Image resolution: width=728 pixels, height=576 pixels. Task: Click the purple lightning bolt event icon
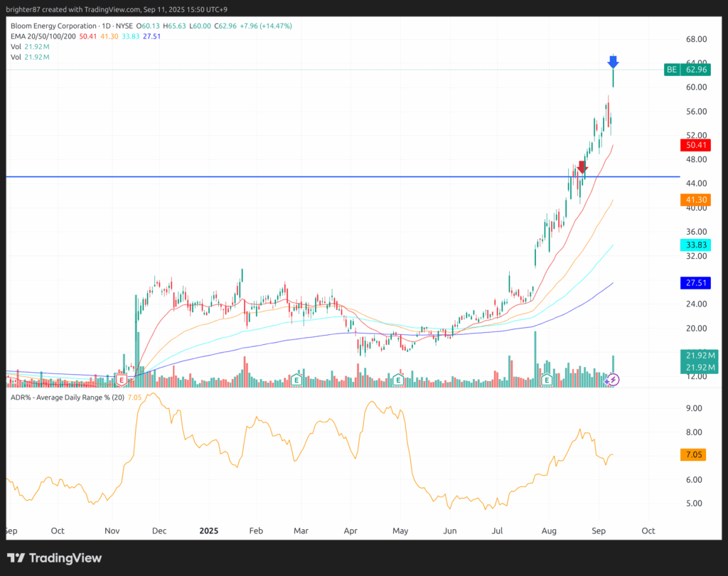tap(614, 380)
